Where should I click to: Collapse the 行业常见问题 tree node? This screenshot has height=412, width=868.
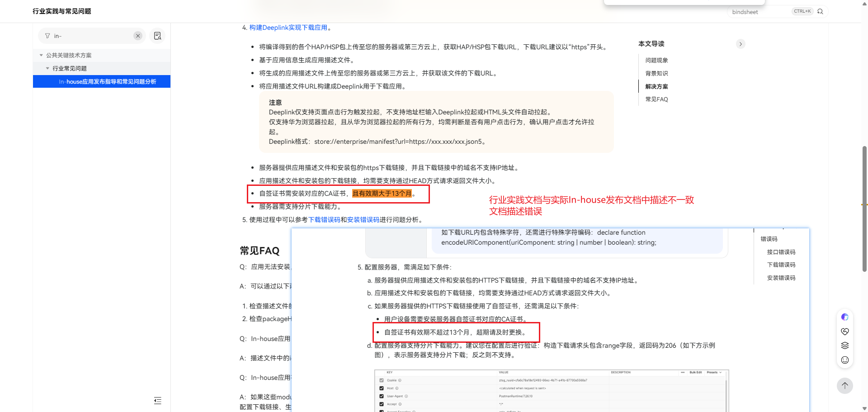47,68
